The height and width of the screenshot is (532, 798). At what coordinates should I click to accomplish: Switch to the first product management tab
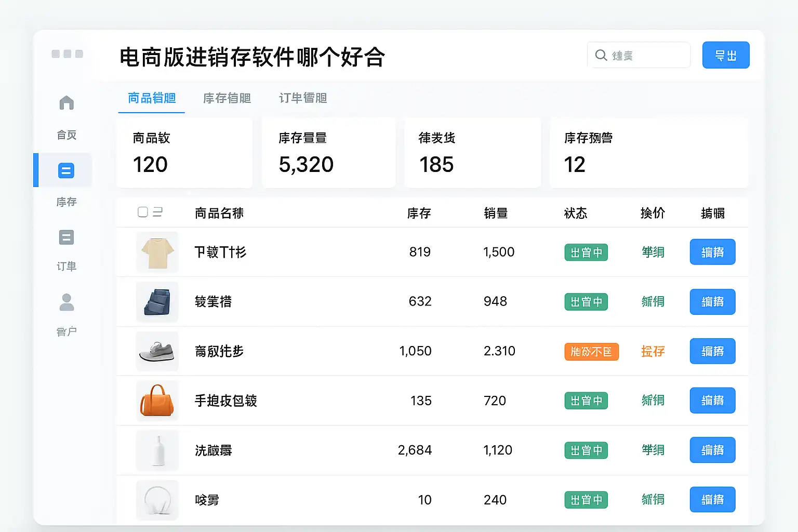[152, 98]
